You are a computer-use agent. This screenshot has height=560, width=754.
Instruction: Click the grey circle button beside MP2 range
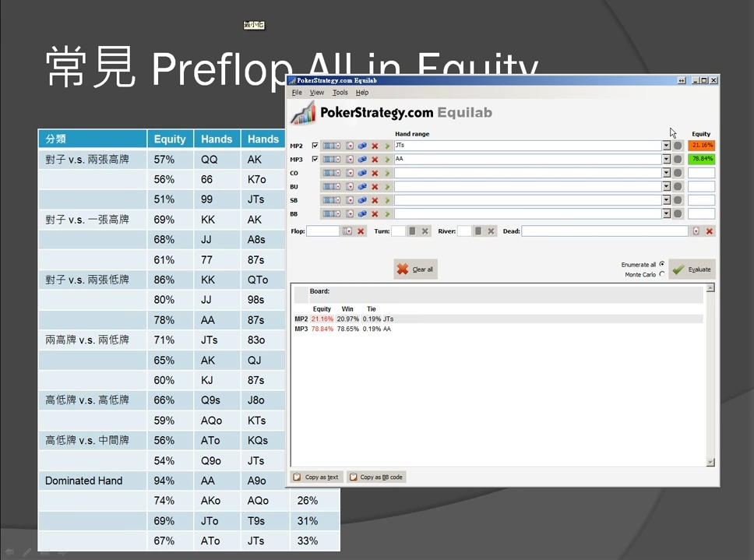(x=678, y=146)
